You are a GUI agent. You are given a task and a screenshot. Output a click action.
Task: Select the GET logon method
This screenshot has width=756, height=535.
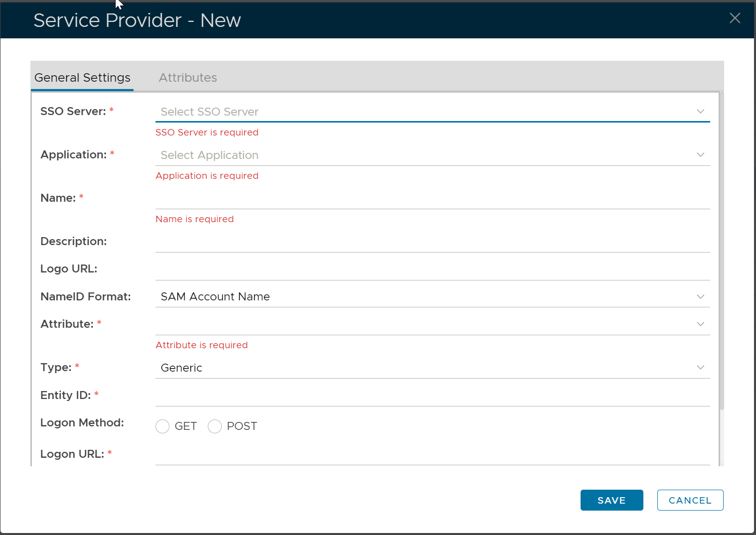(162, 426)
